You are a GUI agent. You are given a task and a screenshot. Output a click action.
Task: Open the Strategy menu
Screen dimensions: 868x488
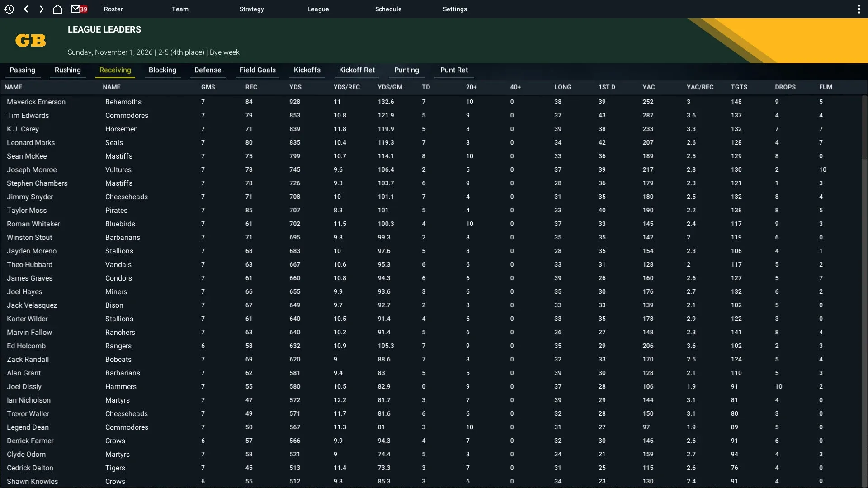(251, 9)
